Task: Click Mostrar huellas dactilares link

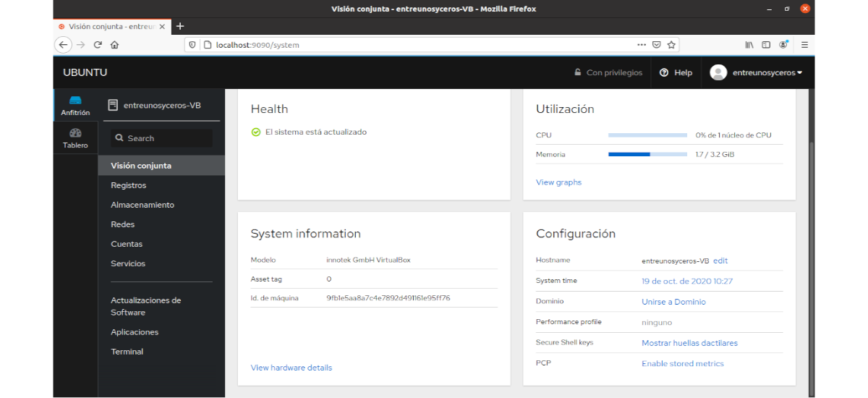Action: (x=689, y=343)
